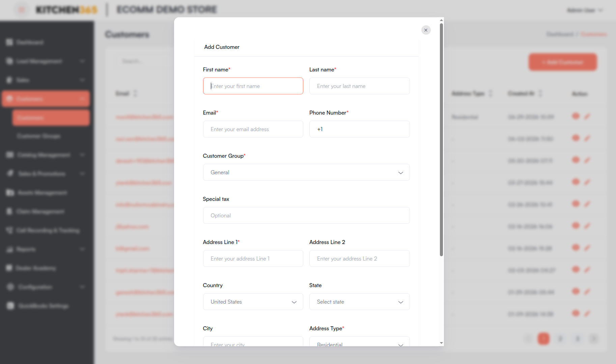Click the next page arrow in pagination
The image size is (616, 364).
coord(594,338)
